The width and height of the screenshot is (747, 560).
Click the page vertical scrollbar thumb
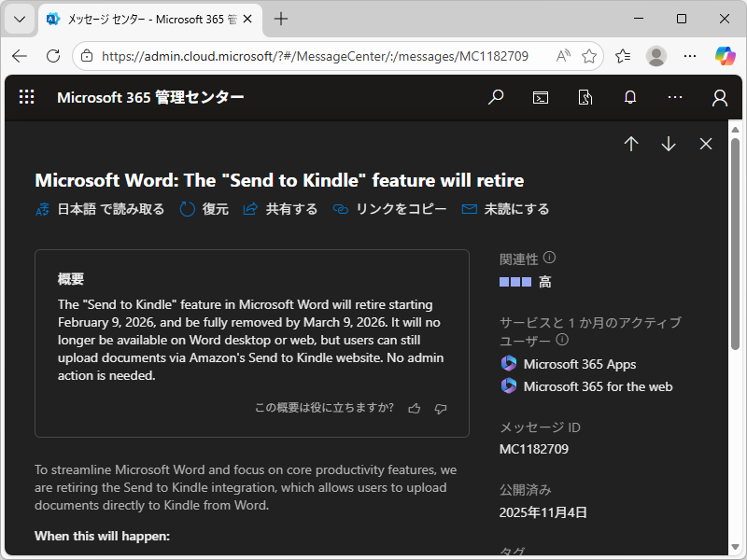(735, 244)
